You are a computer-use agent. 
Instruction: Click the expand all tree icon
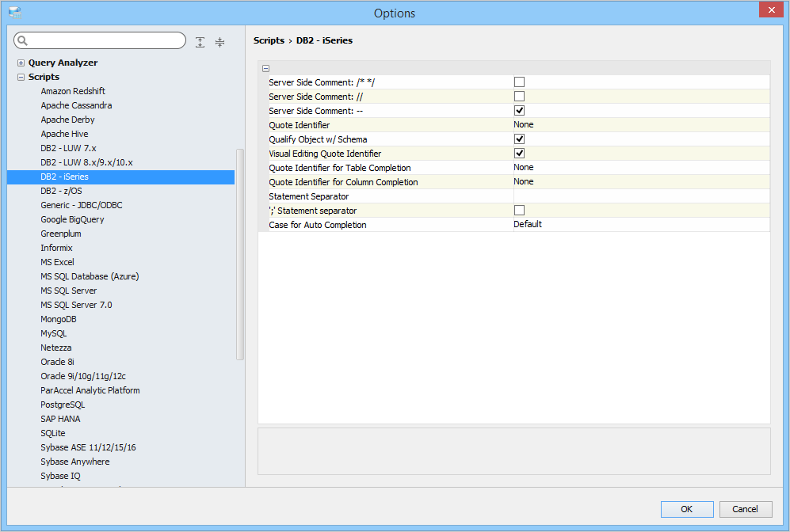pos(200,42)
